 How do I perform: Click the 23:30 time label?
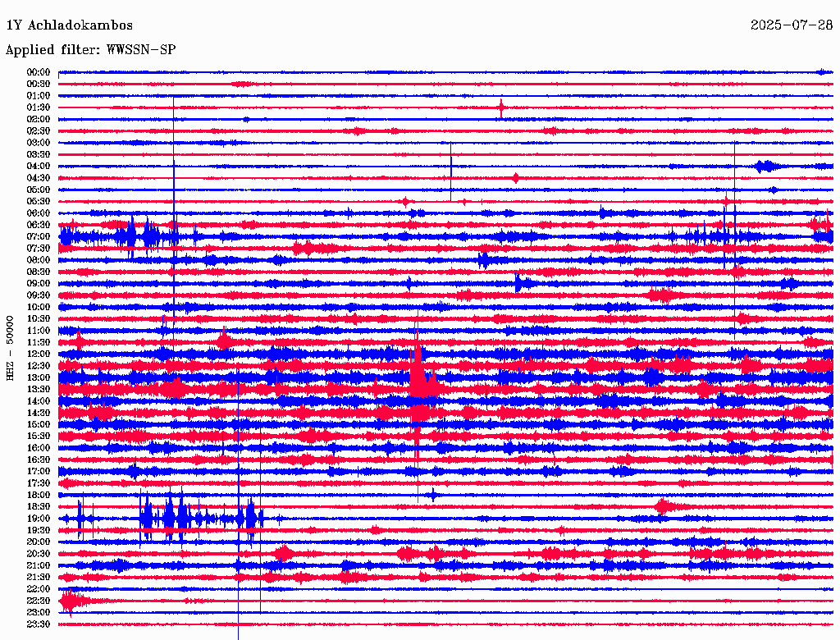tap(39, 624)
